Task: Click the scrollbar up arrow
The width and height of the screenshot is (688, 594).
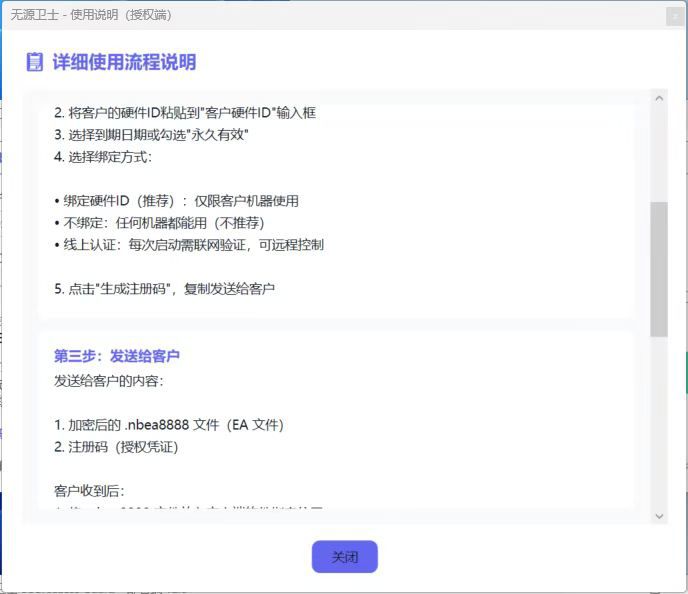Action: pyautogui.click(x=659, y=99)
